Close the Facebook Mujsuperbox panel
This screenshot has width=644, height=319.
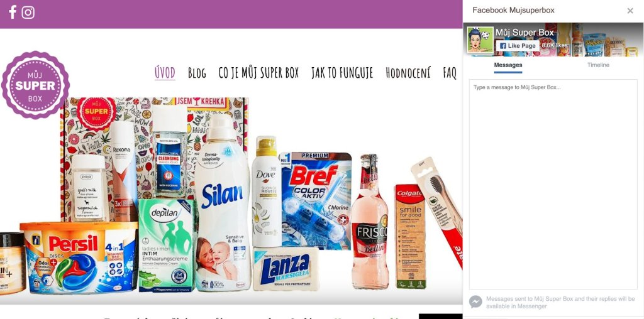630,11
